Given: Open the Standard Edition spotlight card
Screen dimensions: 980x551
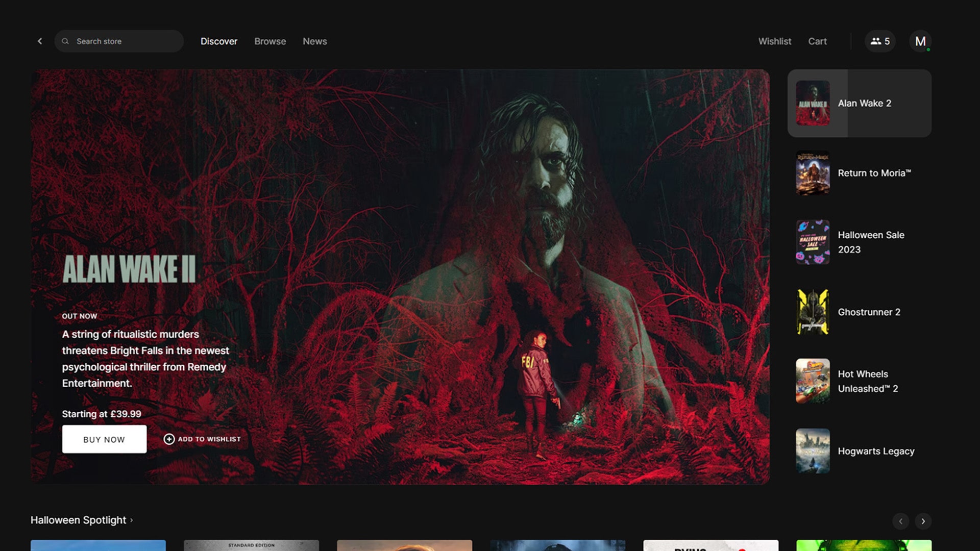Looking at the screenshot, I should pyautogui.click(x=251, y=545).
